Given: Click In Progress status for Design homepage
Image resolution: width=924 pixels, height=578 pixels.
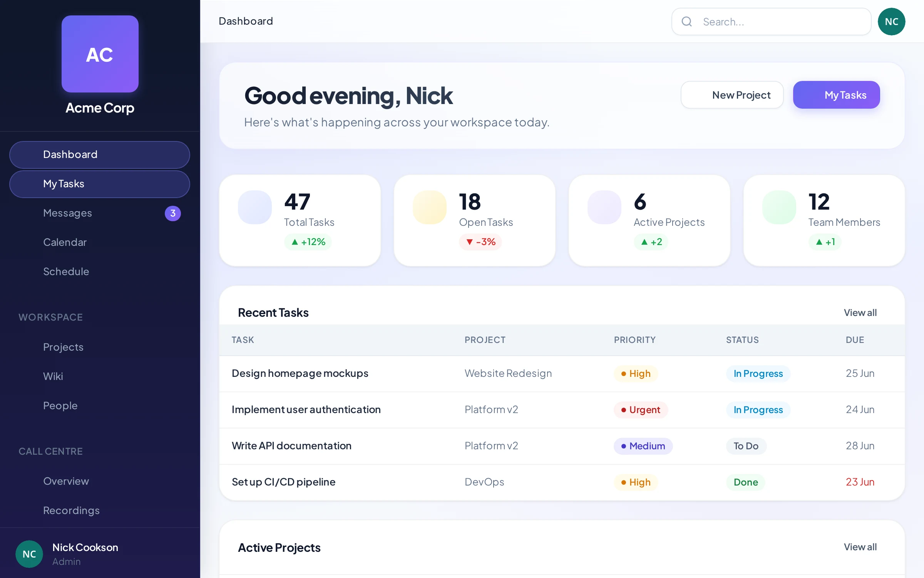Looking at the screenshot, I should [758, 374].
